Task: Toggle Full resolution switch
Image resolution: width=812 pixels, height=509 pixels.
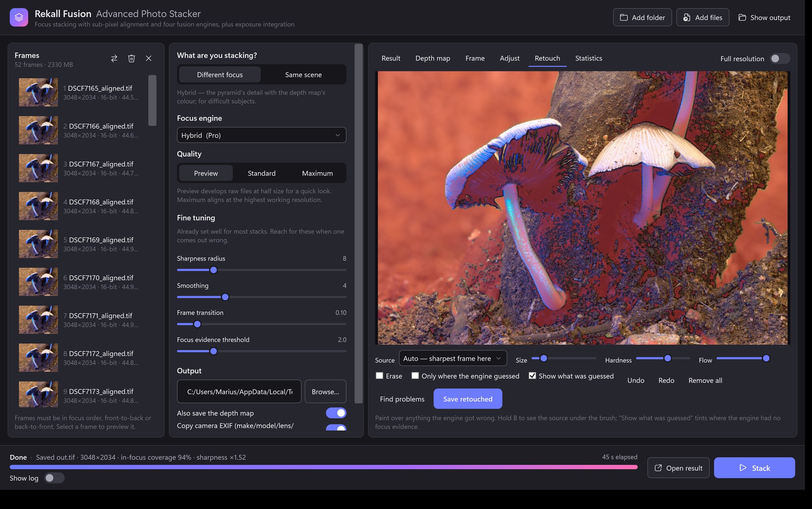Action: click(x=780, y=58)
